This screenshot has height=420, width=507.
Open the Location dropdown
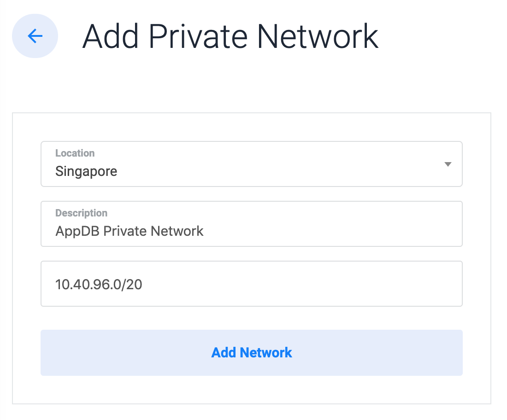click(x=251, y=164)
